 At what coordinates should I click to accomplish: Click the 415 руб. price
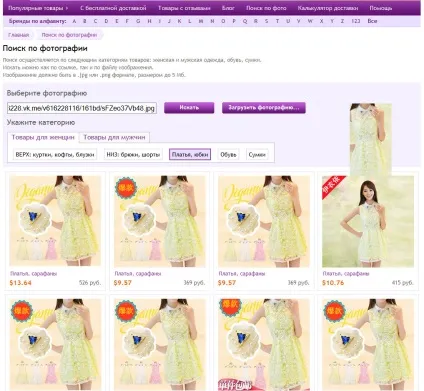click(x=403, y=283)
